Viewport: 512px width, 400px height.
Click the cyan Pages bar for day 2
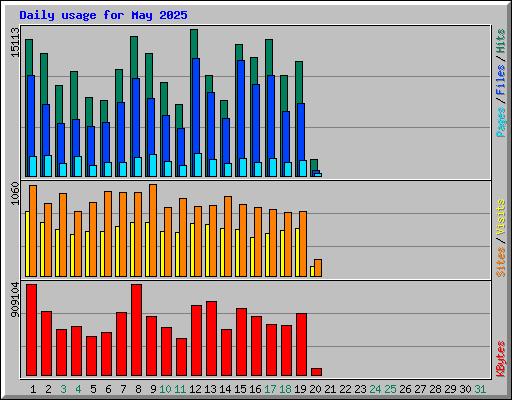coord(48,166)
